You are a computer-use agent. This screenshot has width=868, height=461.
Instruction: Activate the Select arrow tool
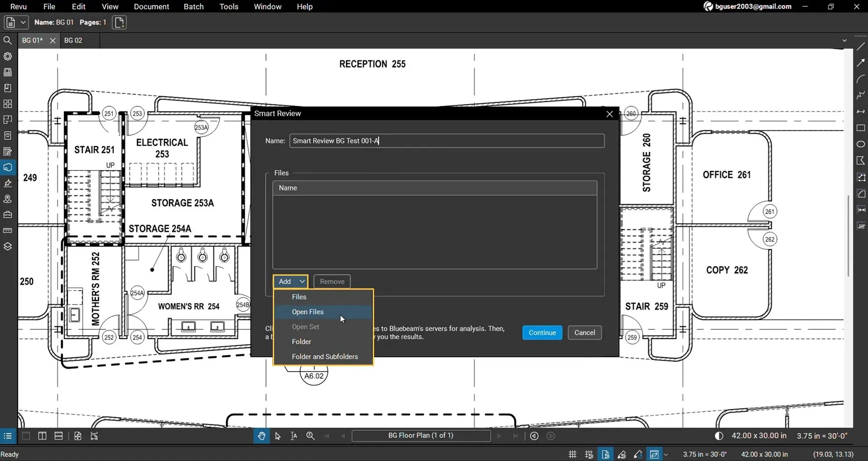coord(278,436)
